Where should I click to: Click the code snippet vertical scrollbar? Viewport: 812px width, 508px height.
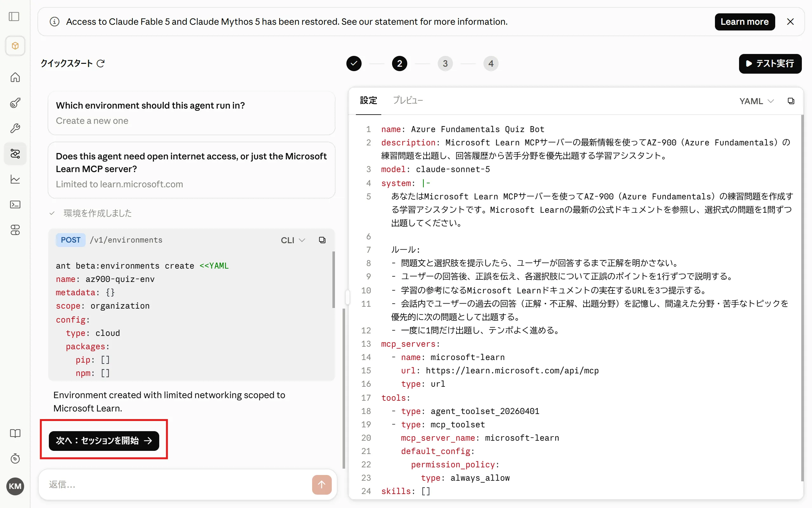[x=334, y=280]
